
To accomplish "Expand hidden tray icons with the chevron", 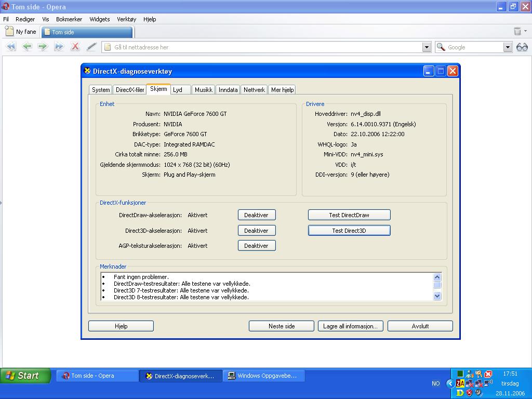I will click(x=450, y=383).
